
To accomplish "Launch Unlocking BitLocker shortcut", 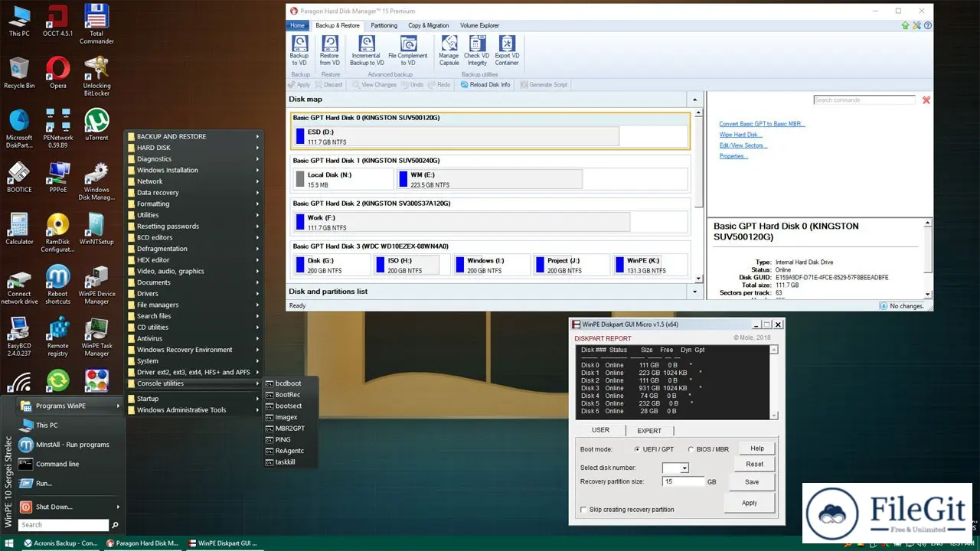I will pos(96,76).
